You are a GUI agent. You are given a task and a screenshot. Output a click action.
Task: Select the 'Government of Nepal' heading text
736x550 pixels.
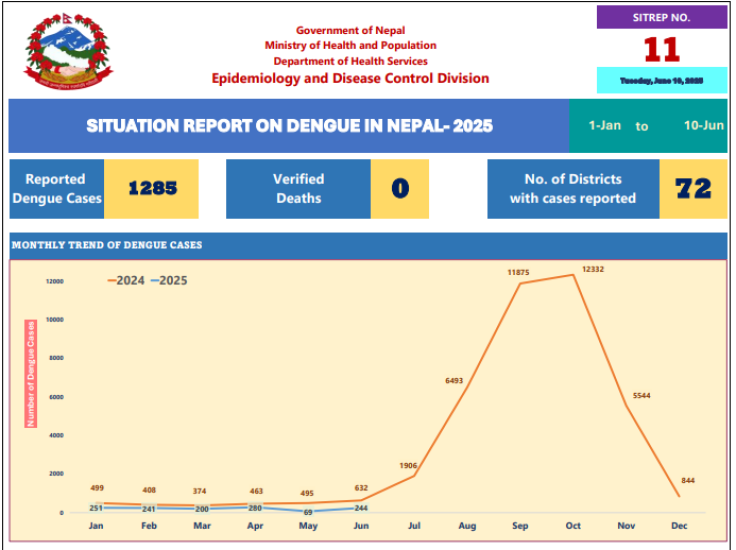350,31
